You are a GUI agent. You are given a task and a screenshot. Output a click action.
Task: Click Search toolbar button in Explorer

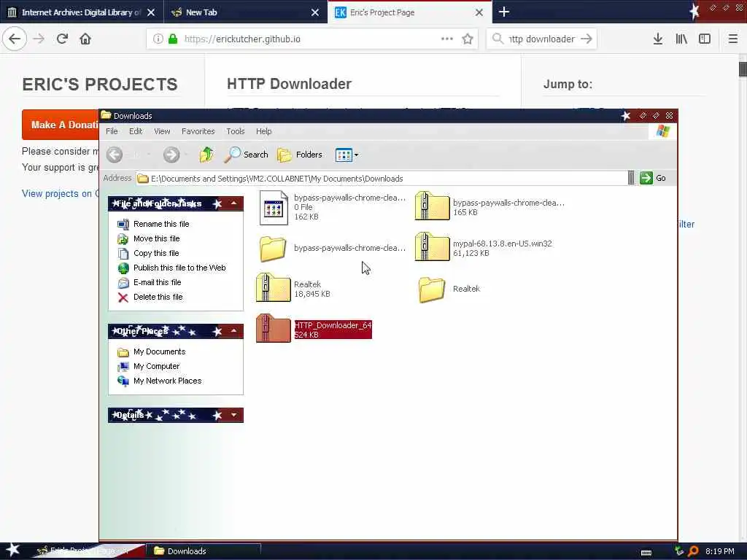pyautogui.click(x=247, y=155)
